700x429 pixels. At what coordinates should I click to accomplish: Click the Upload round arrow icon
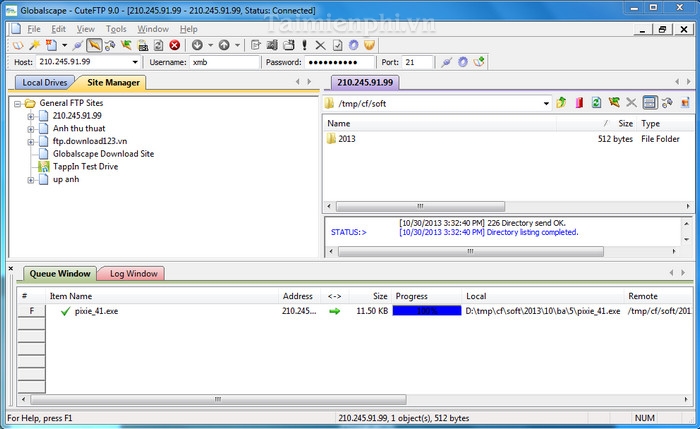click(x=224, y=45)
